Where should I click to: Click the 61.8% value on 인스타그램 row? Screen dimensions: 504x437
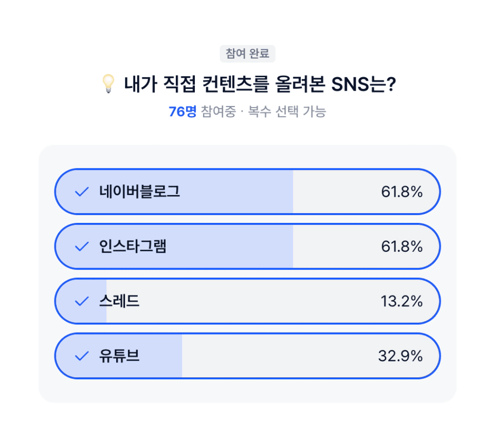point(402,247)
